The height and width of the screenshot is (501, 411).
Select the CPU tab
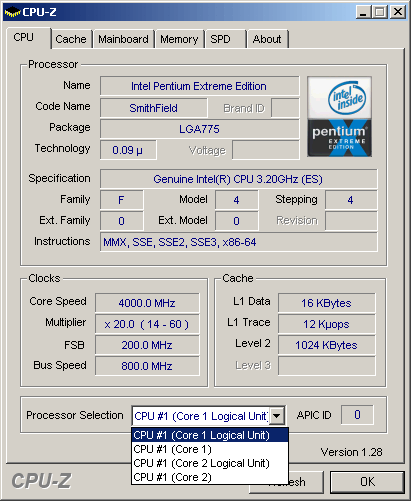point(29,38)
